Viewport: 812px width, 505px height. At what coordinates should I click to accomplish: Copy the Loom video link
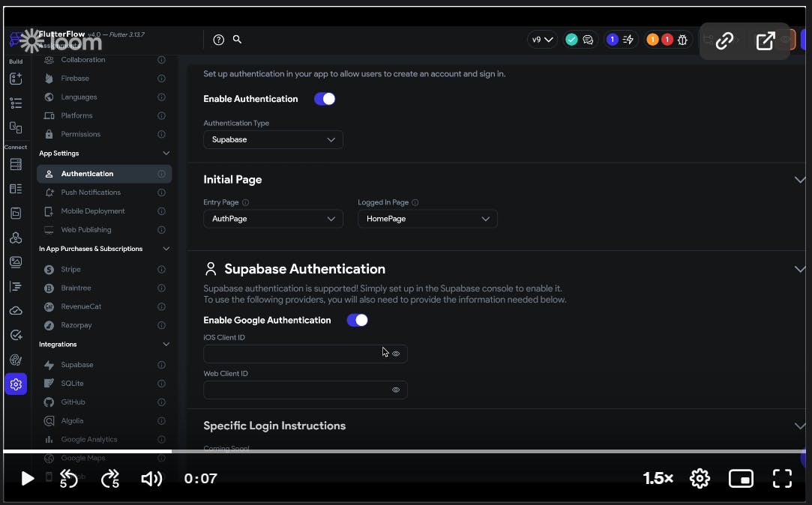tap(724, 41)
